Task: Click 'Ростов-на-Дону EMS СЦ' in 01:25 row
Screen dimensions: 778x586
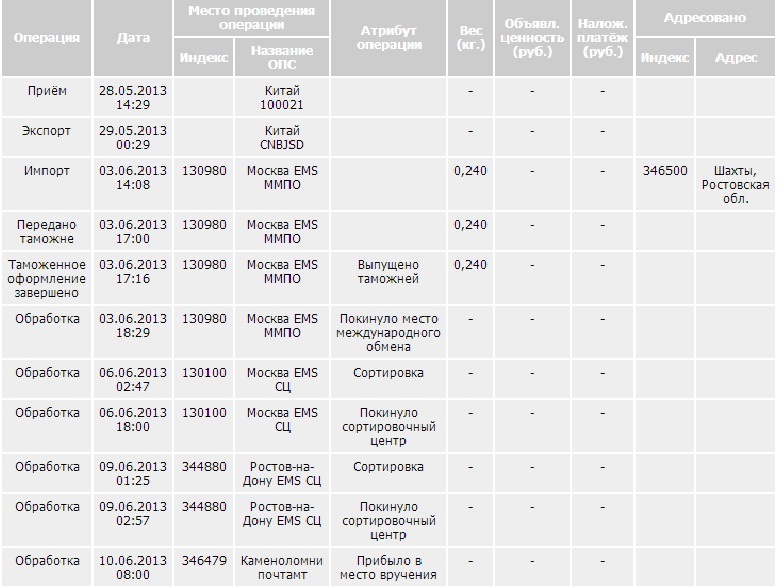Action: click(x=282, y=474)
